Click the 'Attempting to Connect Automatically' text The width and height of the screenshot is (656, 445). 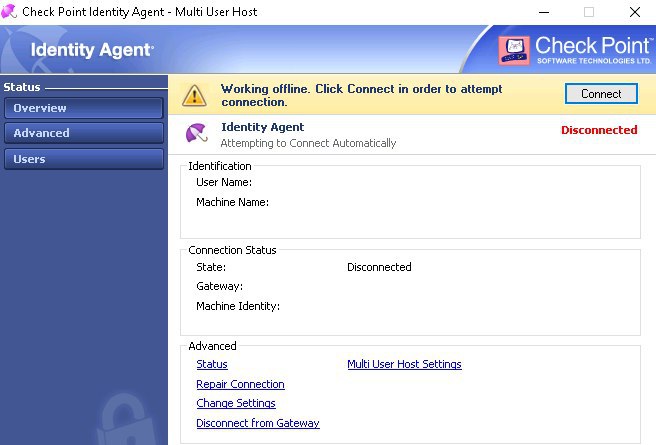coord(308,143)
